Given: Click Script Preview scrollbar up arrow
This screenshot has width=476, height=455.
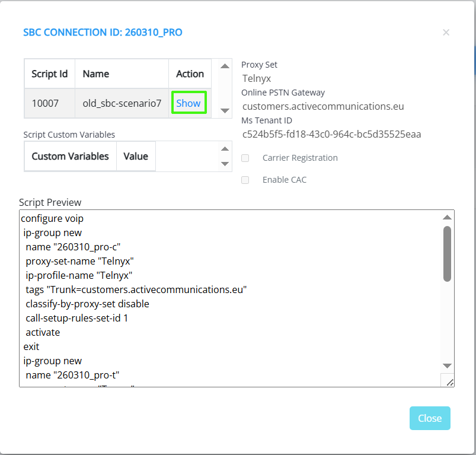Looking at the screenshot, I should point(448,217).
